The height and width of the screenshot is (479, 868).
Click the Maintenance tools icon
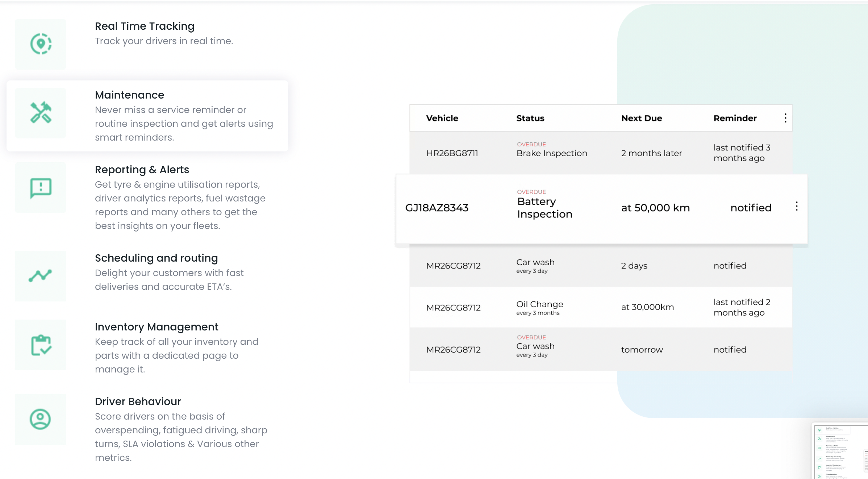[x=41, y=113]
